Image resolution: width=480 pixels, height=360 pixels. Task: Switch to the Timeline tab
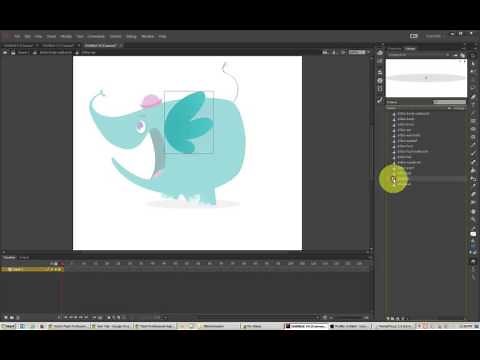pyautogui.click(x=9, y=257)
